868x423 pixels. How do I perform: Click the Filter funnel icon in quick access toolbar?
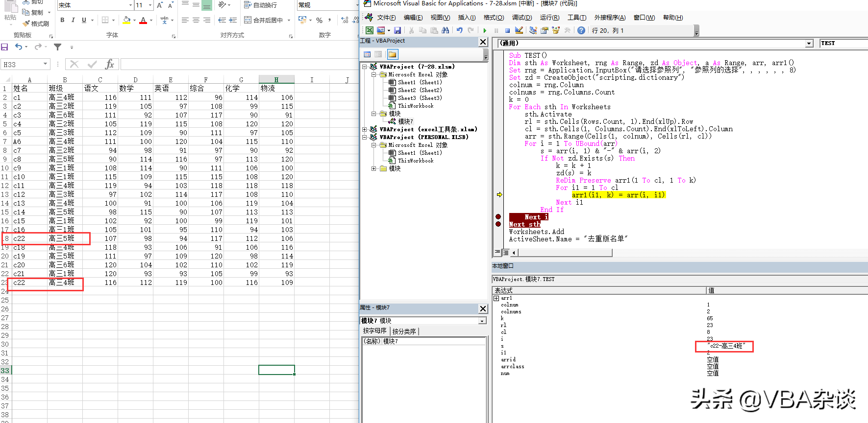57,47
